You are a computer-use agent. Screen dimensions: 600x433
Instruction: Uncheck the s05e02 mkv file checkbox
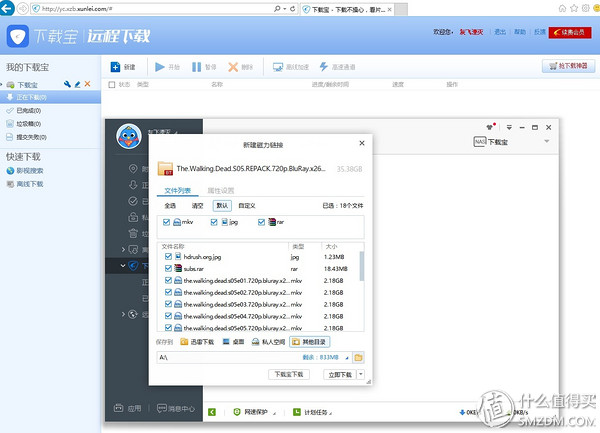point(168,292)
